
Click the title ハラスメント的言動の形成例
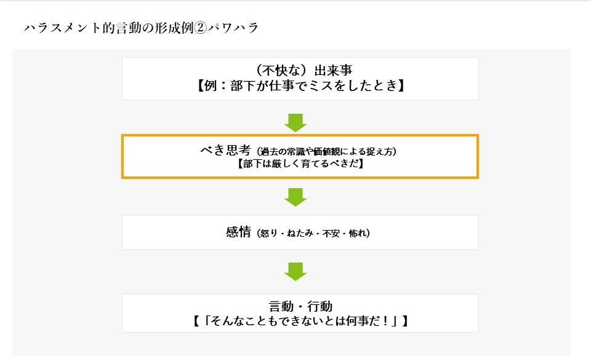(x=108, y=28)
